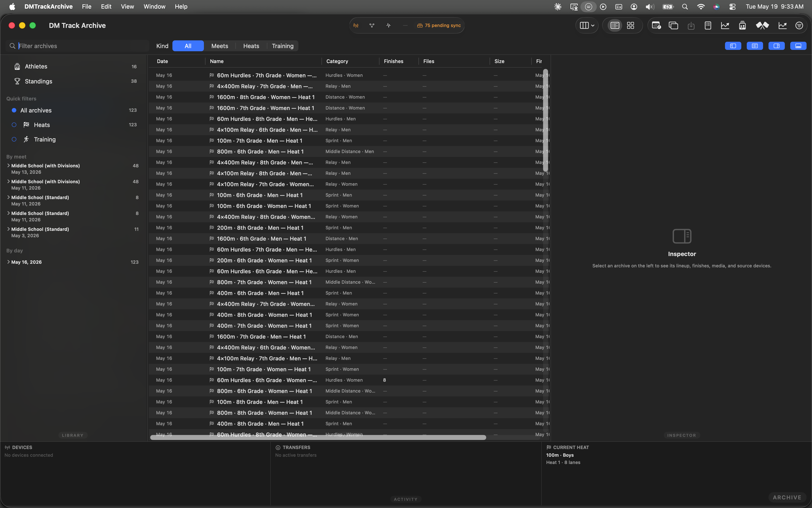Toggle the left sidebar panel
The width and height of the screenshot is (812, 508).
(x=733, y=46)
